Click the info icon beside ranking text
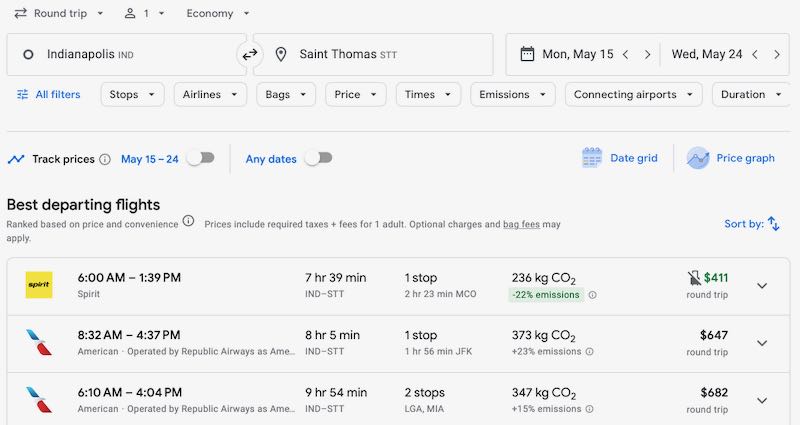 pyautogui.click(x=188, y=221)
